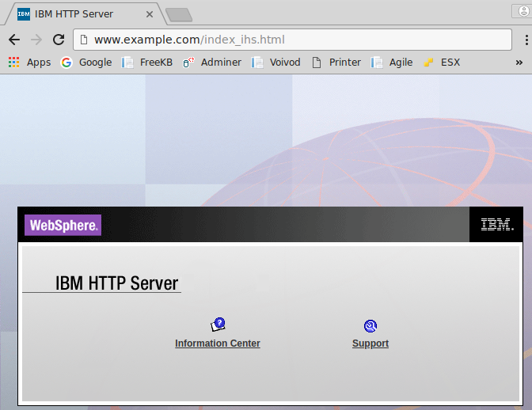Open the Apps bookmark

[29, 63]
